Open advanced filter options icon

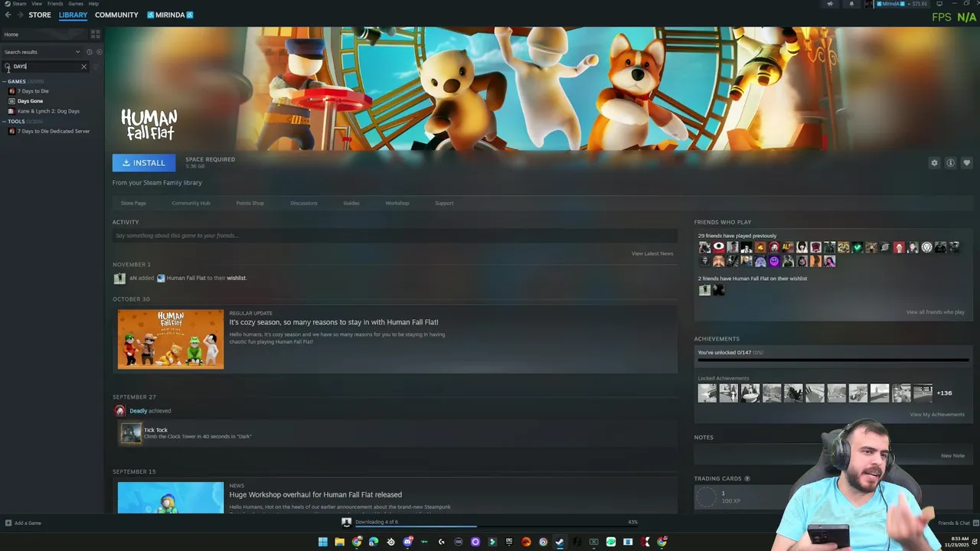click(96, 67)
